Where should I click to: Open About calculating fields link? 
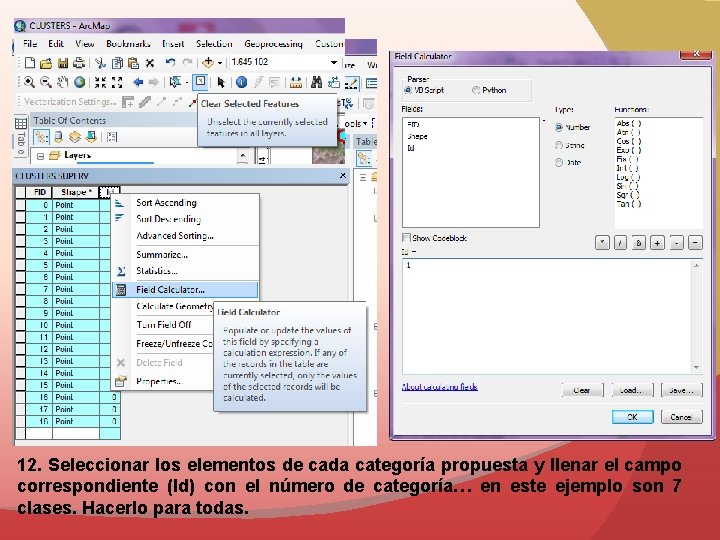[x=439, y=387]
